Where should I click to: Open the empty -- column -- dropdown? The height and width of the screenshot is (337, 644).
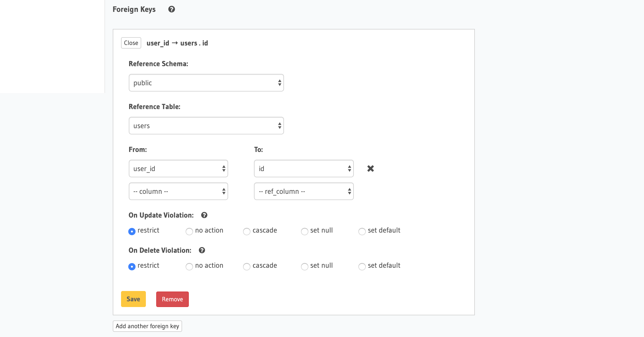point(178,191)
